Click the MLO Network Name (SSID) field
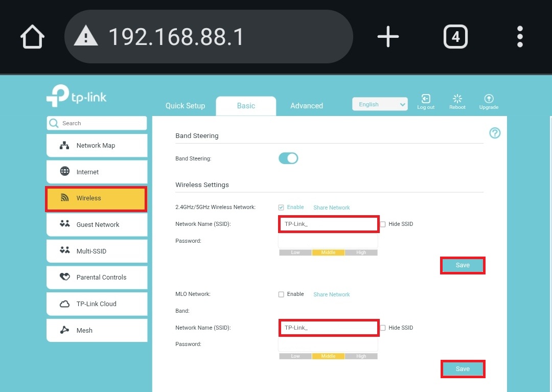The image size is (552, 392). 328,328
